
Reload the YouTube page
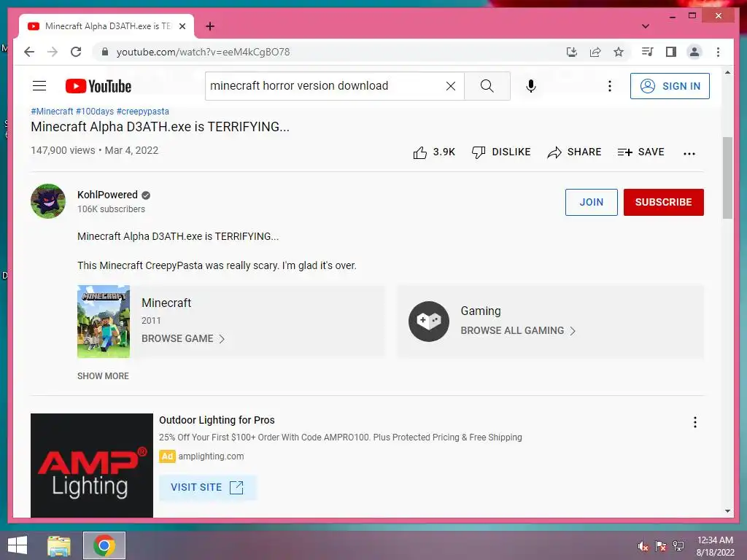tap(76, 52)
